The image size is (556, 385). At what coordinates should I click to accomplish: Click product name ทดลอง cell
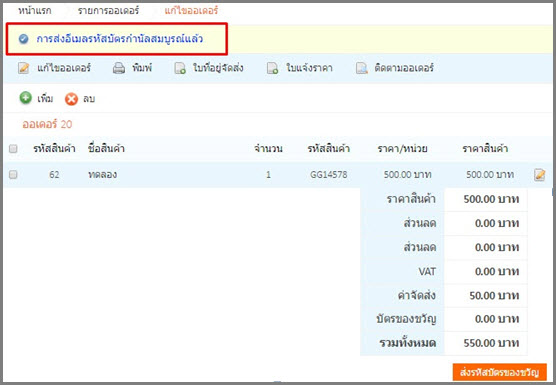tap(102, 174)
